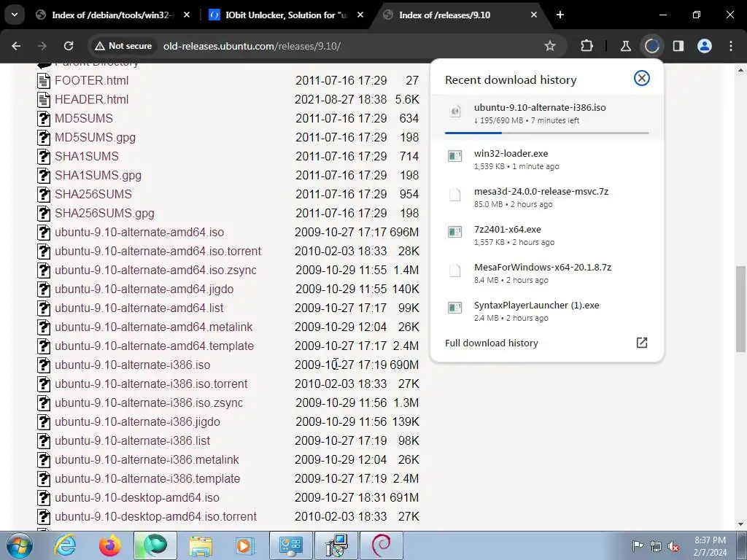This screenshot has width=747, height=560.
Task: Close the Recent download history popup
Action: (642, 78)
